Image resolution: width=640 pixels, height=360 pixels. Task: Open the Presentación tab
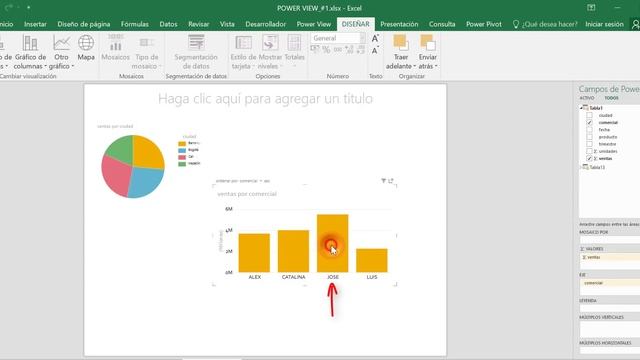[x=399, y=24]
